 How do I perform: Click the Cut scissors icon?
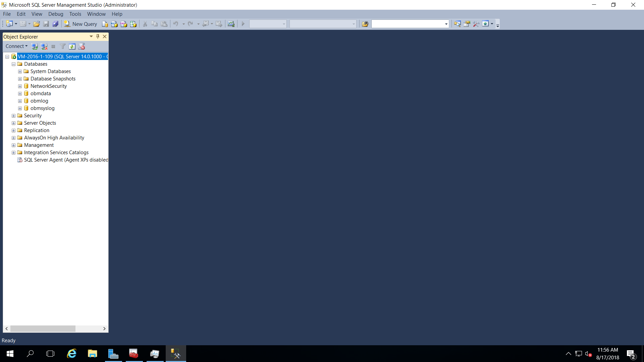(145, 24)
